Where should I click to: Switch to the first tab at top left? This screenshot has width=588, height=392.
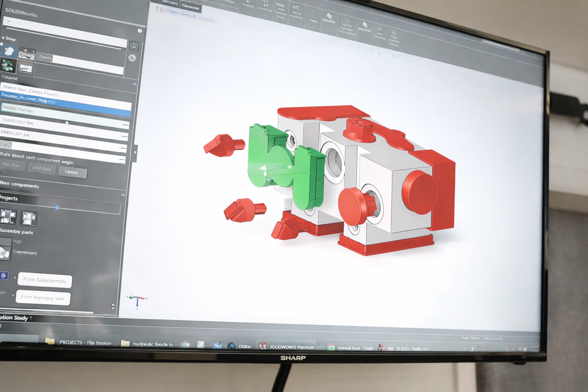pyautogui.click(x=169, y=3)
